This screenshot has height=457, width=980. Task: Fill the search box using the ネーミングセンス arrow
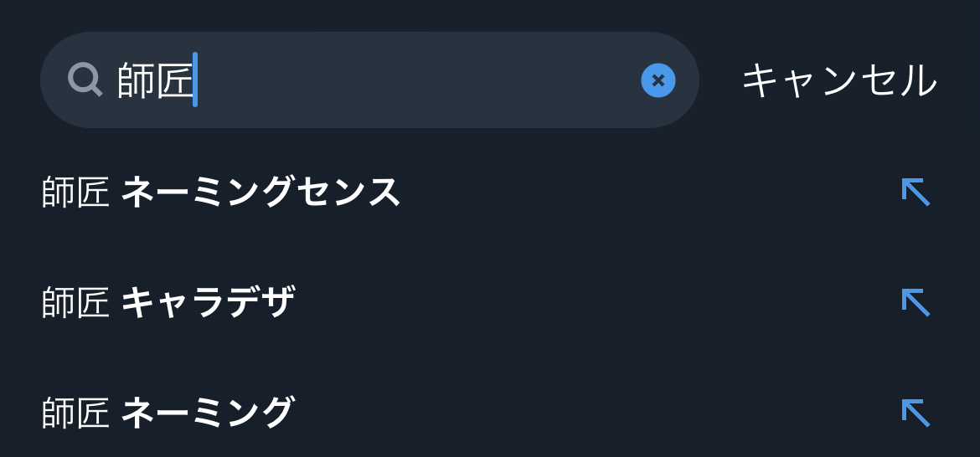[x=916, y=193]
